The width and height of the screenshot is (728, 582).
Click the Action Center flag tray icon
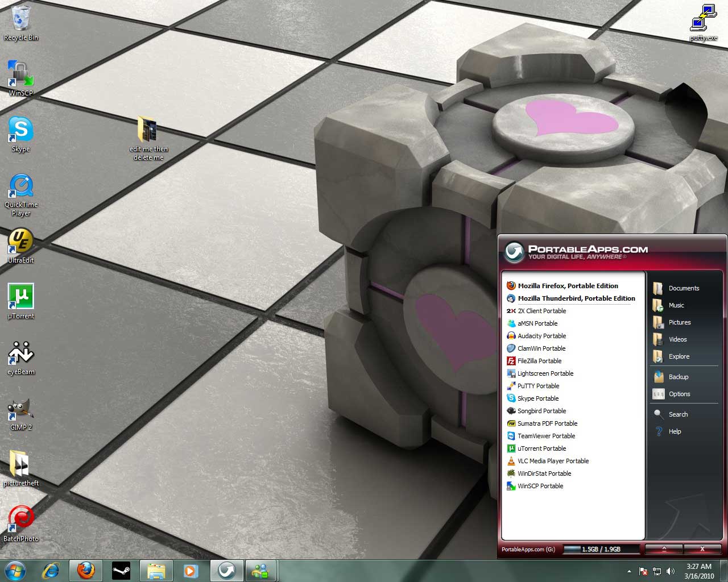643,571
